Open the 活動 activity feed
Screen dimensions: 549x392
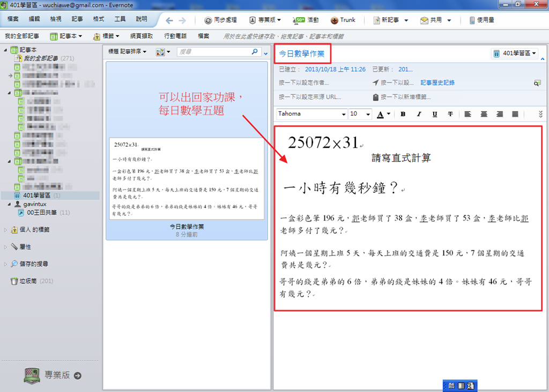point(306,20)
